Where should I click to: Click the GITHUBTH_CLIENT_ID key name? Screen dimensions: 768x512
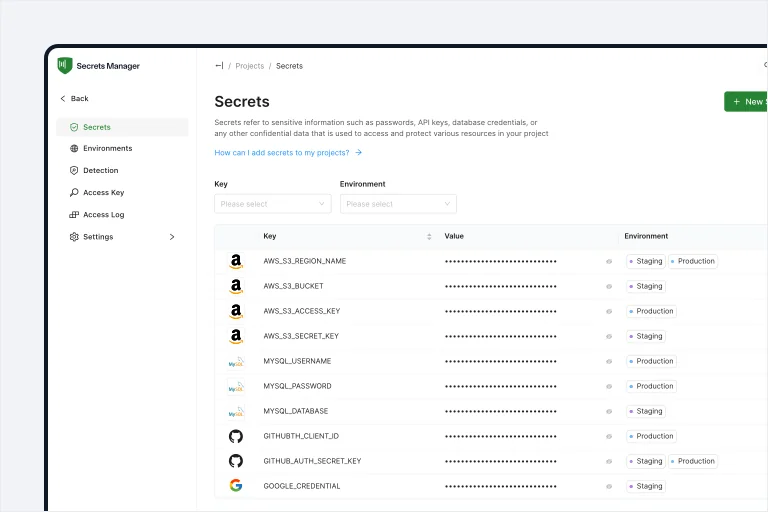(x=301, y=436)
